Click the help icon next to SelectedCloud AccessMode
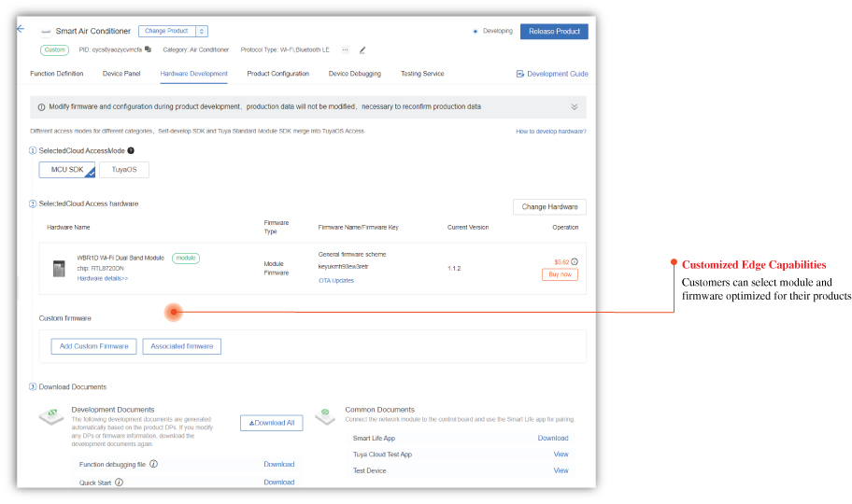852x504 pixels. 131,150
